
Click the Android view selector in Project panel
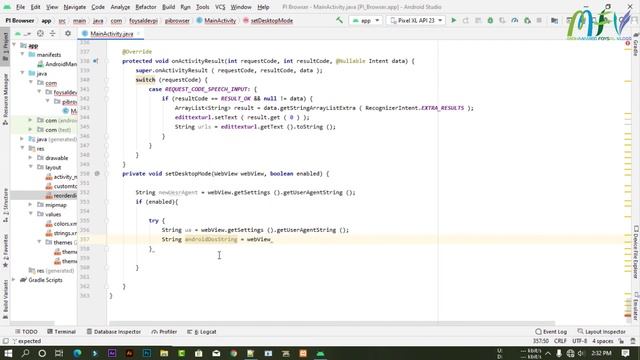click(x=23, y=33)
